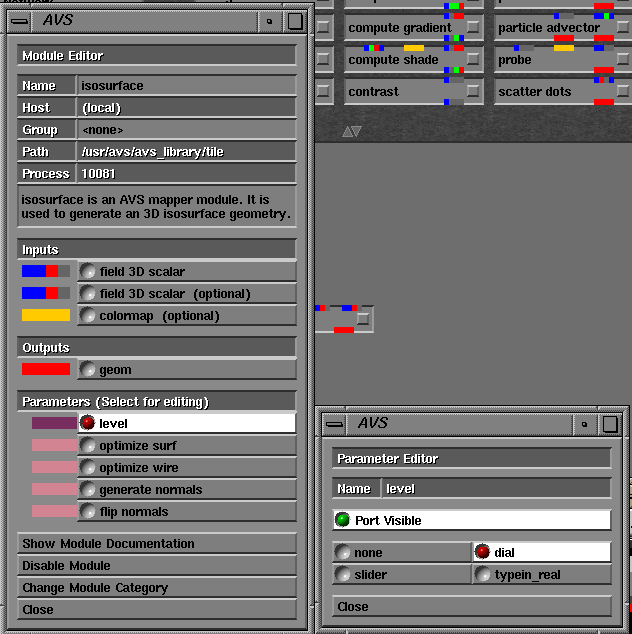Click the probe module in palette

click(563, 59)
